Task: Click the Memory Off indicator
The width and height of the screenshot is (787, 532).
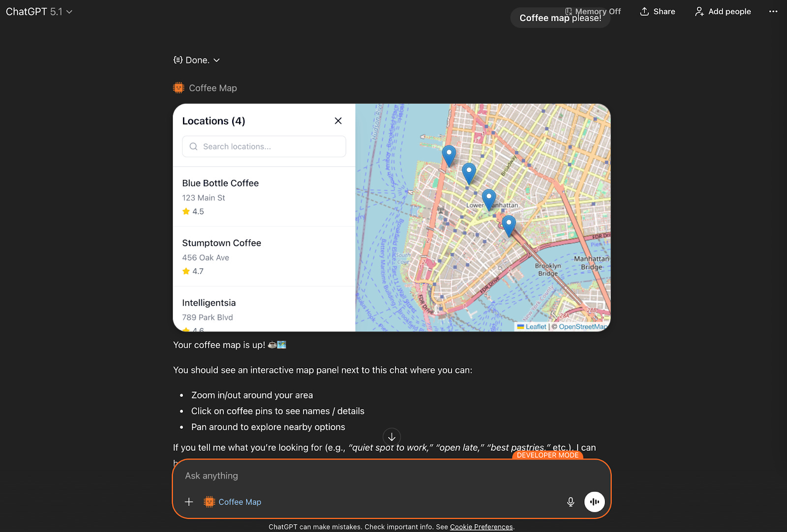Action: (593, 11)
